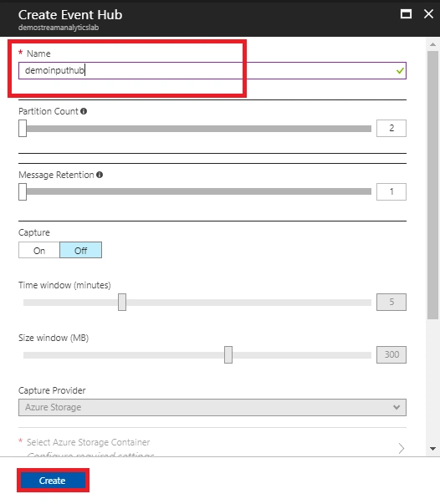
Task: Click the Message Retention slider handle
Action: click(23, 191)
